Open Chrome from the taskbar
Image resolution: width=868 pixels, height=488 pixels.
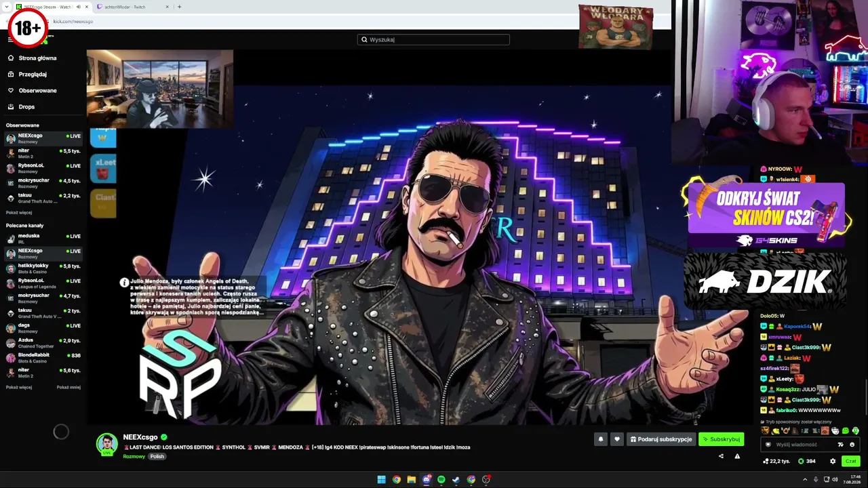(396, 479)
